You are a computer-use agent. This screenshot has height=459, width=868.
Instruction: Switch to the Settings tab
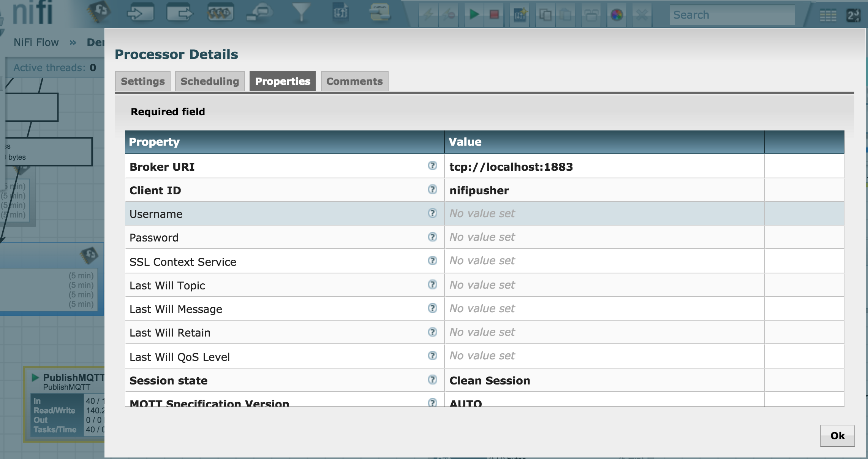click(142, 81)
